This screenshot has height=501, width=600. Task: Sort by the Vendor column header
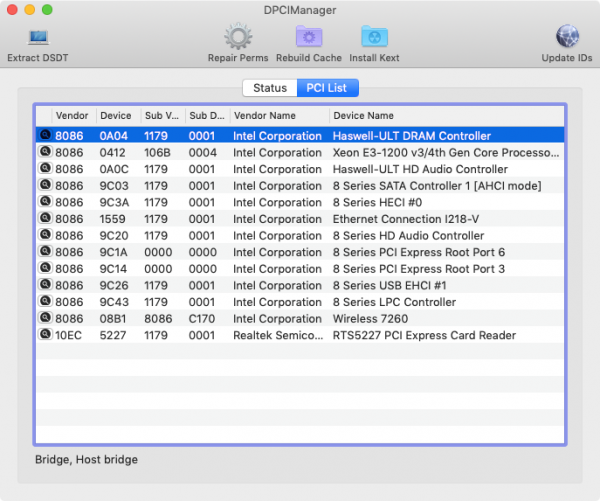(73, 116)
